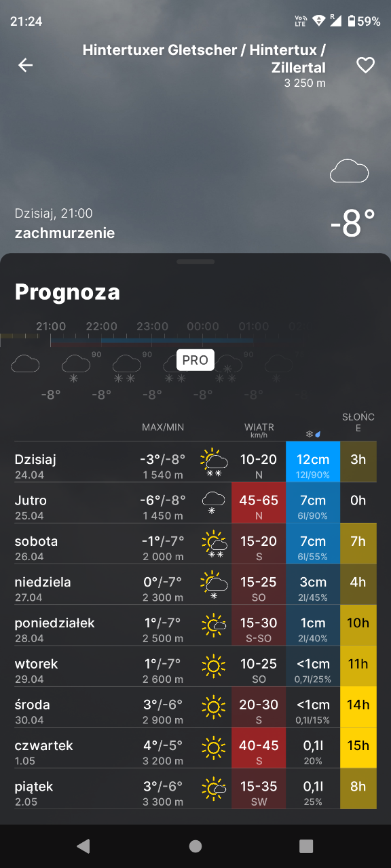This screenshot has width=391, height=868.
Task: Toggle the favorite heart icon
Action: pos(366,65)
